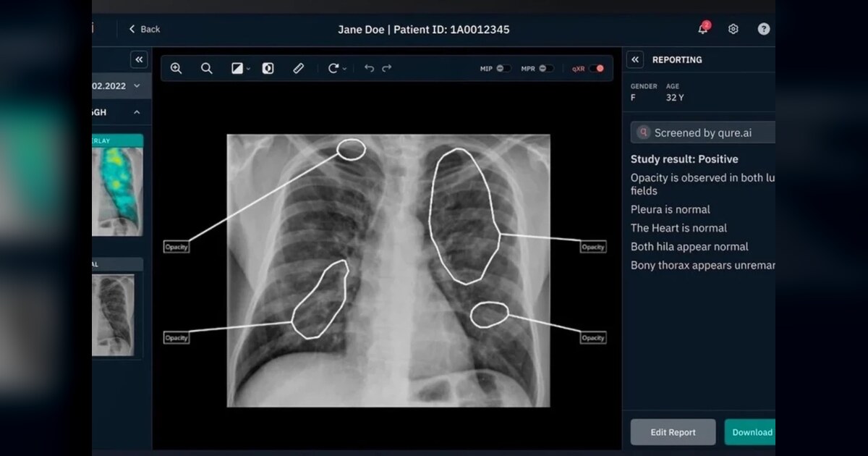Click 'Both hila appear normal' finding
This screenshot has height=456, width=868.
pos(689,247)
